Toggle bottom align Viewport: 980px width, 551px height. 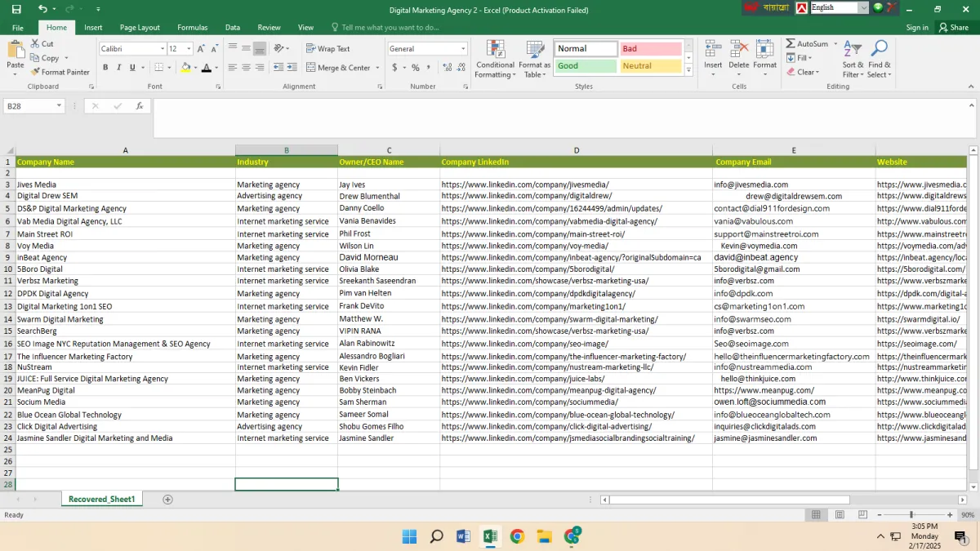point(260,48)
